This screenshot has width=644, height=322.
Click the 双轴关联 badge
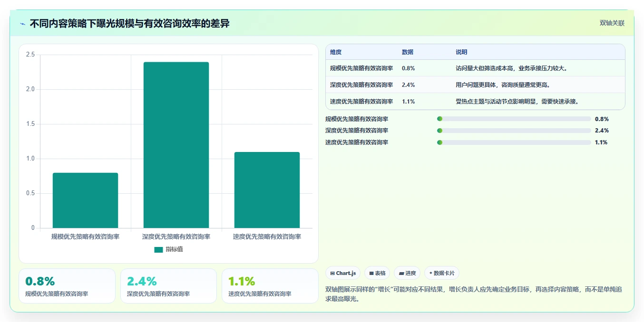coord(612,23)
